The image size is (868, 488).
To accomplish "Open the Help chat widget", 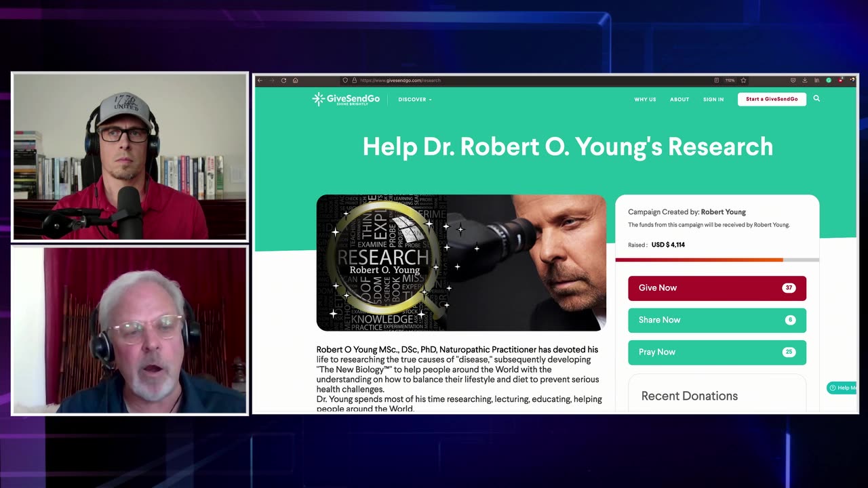I will (x=842, y=388).
